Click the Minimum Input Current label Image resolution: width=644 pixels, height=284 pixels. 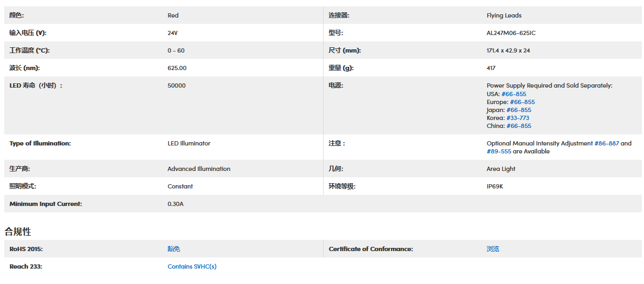46,204
